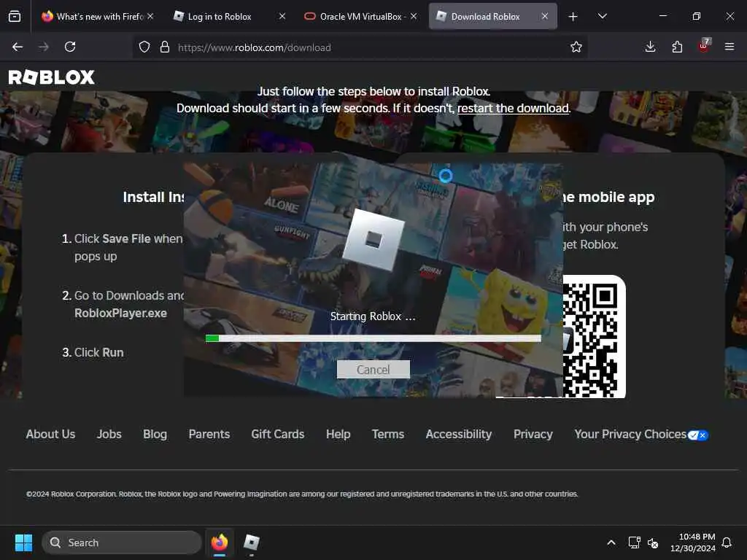This screenshot has height=560, width=747.
Task: Open the Accessibility footer link
Action: (459, 435)
